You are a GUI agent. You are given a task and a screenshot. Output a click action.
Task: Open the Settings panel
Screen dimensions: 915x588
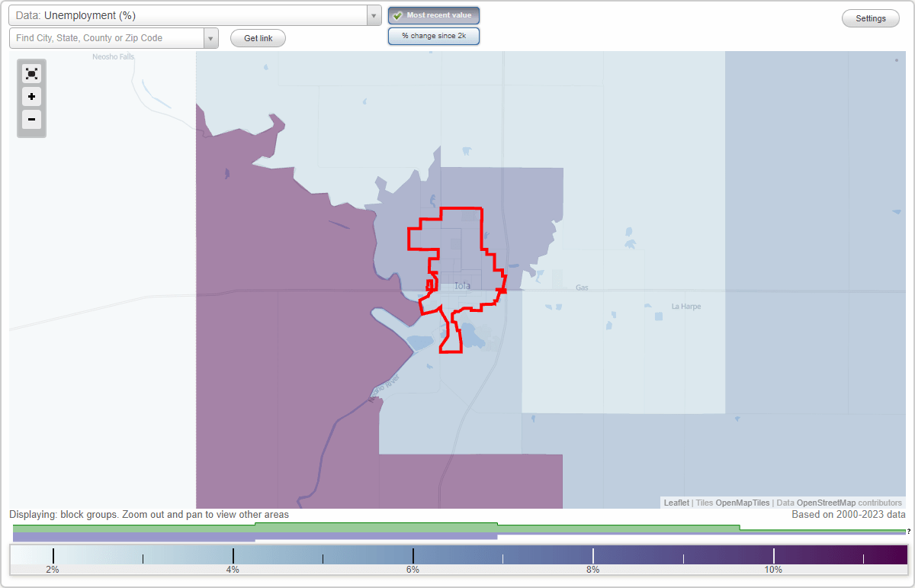tap(870, 18)
